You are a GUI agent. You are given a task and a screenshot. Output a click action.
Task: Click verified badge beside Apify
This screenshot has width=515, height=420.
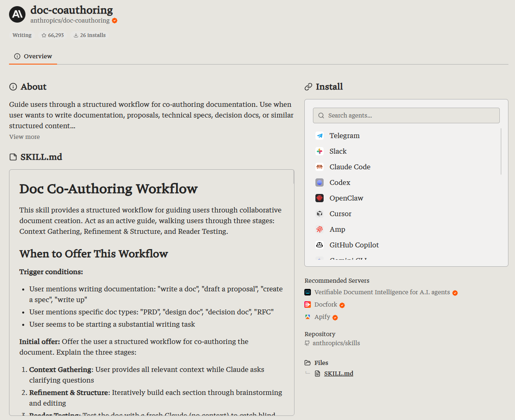point(335,317)
